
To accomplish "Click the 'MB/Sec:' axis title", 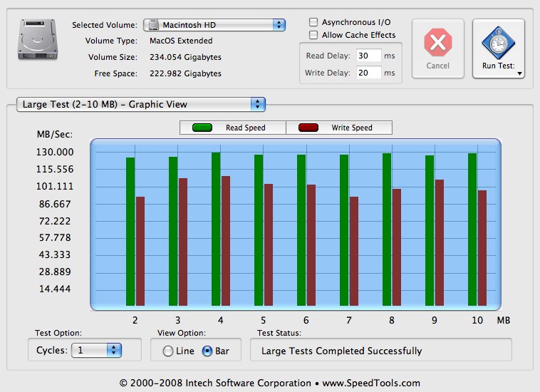I will [55, 134].
